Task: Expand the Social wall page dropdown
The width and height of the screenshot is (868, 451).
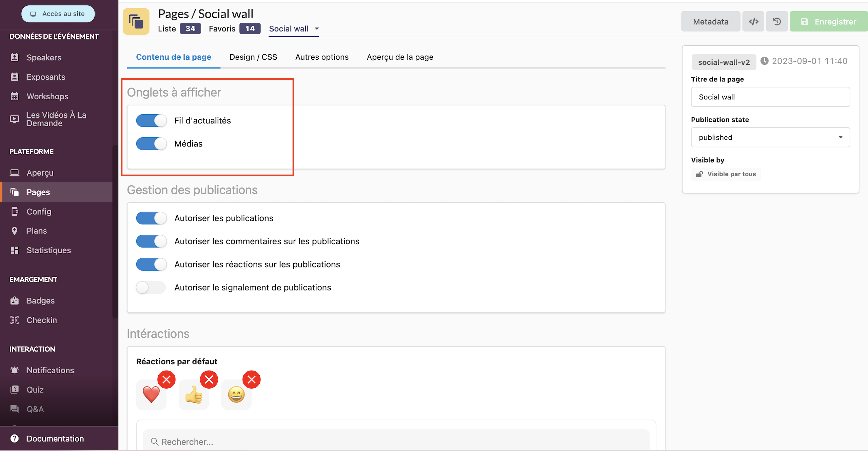Action: (x=317, y=29)
